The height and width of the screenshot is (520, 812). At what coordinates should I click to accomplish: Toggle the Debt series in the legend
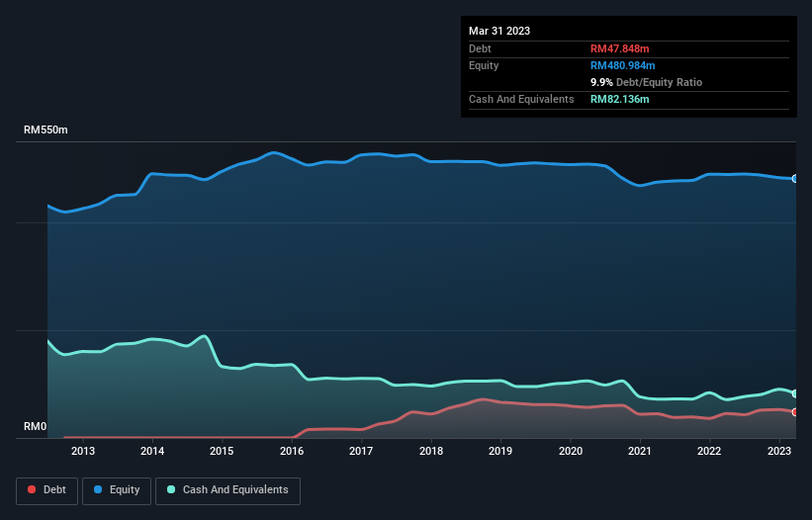tap(47, 490)
